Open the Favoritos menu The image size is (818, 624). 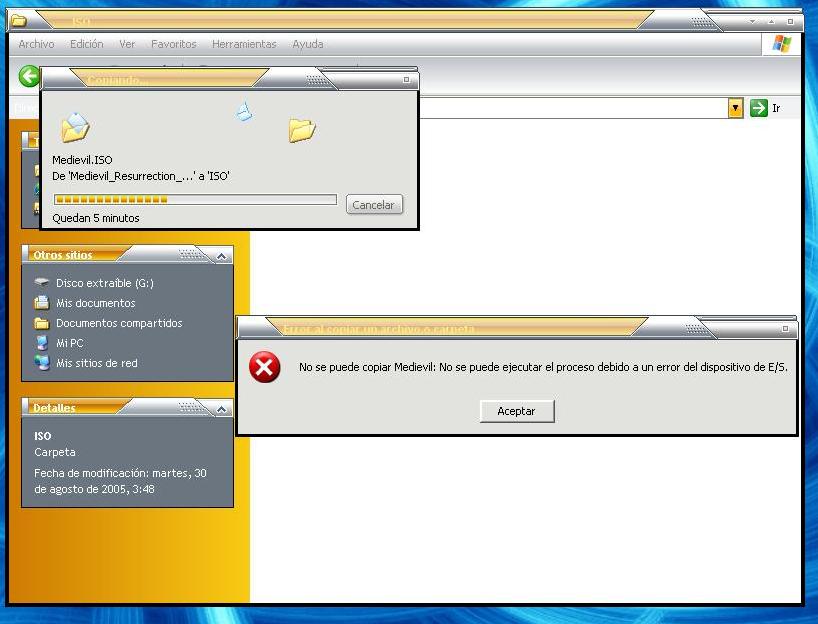point(174,44)
